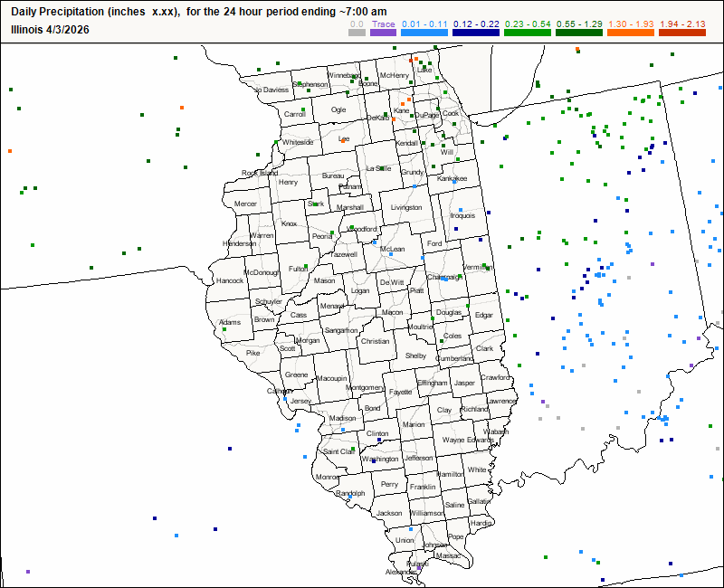Pick the navy 0.12 - 0.22 legend swatch
Screen dimensions: 724x588
coord(475,33)
